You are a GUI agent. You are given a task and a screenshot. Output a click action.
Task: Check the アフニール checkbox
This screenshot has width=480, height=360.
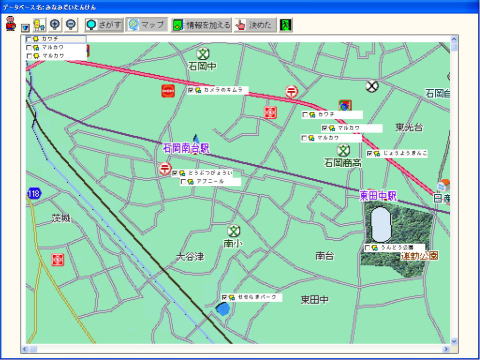[183, 181]
